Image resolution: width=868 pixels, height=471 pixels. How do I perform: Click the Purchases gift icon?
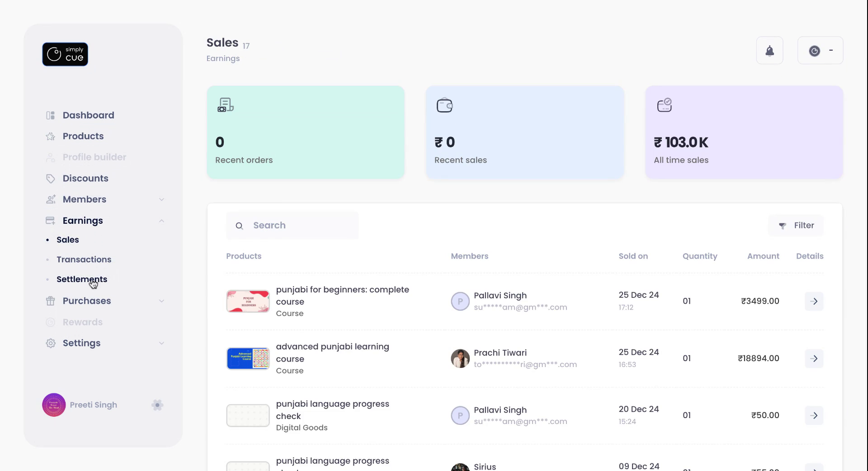[x=51, y=301]
